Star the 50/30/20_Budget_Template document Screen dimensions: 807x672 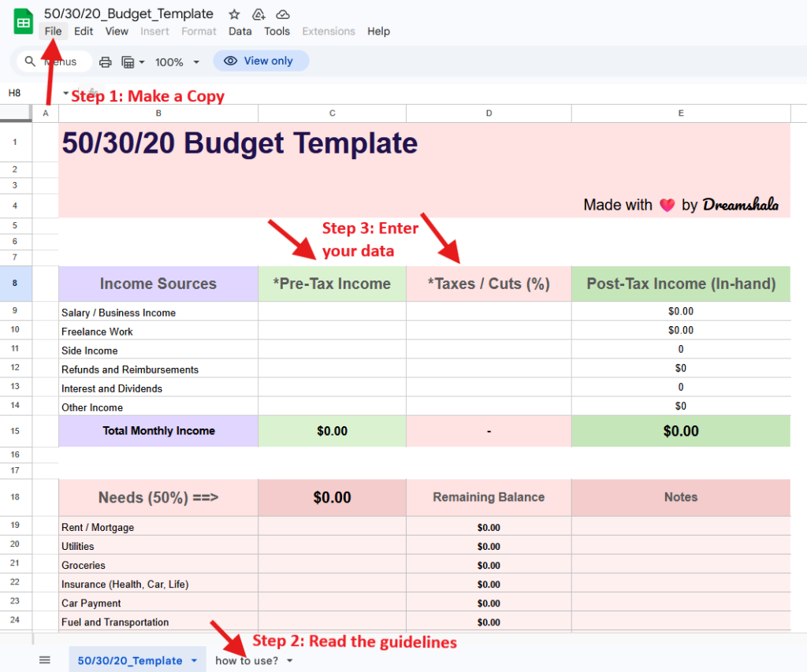pos(234,14)
